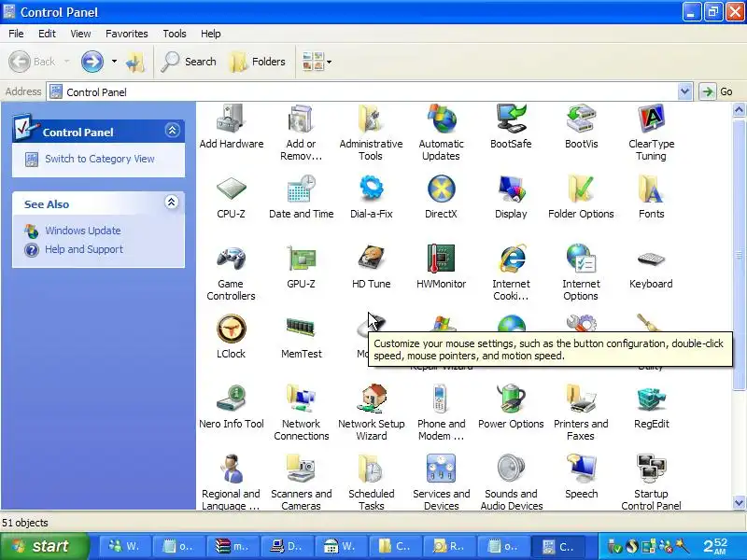Open Add or Remove Programs icon
This screenshot has width=747, height=560.
pos(301,133)
